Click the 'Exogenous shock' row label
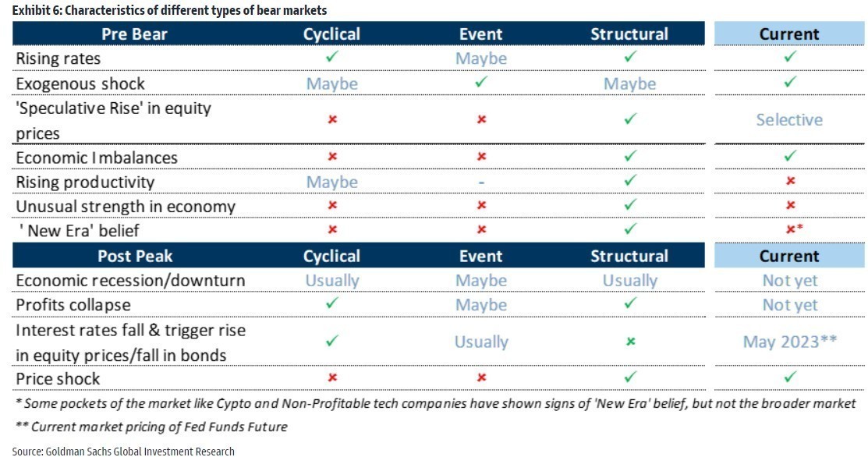 [80, 83]
